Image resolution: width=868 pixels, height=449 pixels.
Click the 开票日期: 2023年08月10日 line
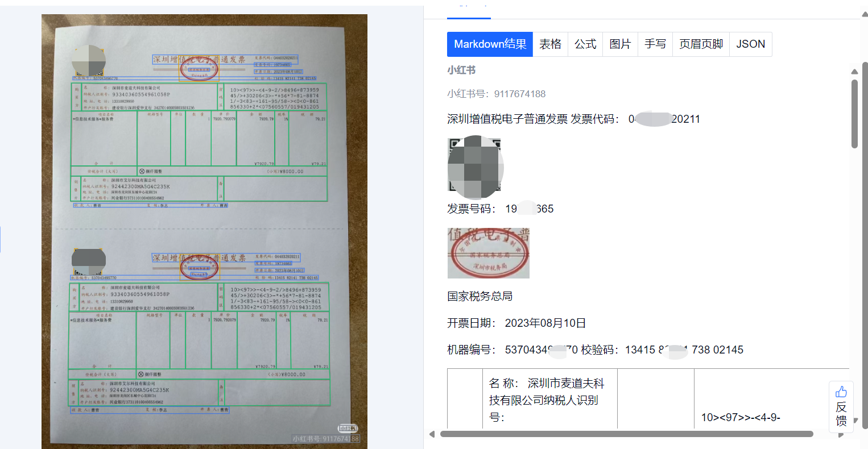(516, 323)
